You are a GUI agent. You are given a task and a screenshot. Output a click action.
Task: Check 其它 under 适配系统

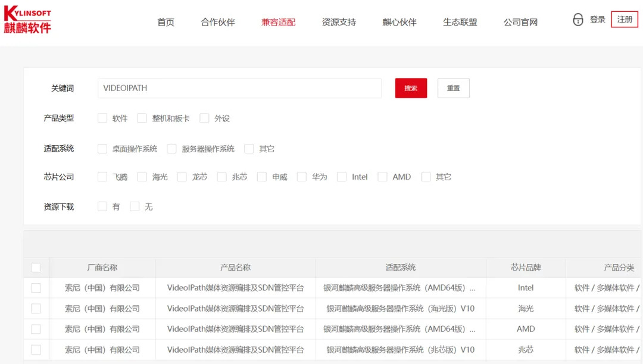point(249,149)
